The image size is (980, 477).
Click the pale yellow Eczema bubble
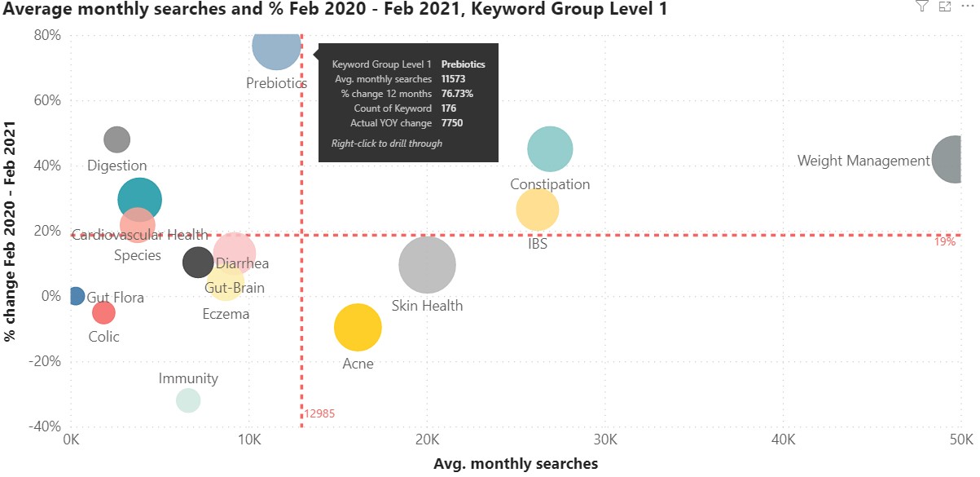225,281
